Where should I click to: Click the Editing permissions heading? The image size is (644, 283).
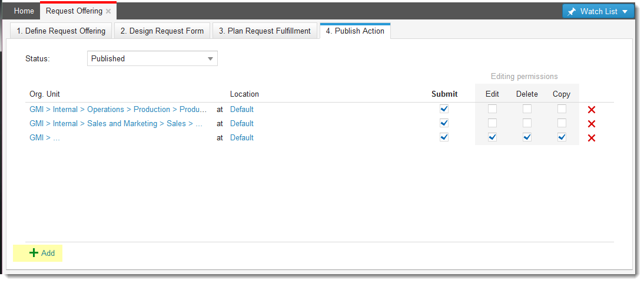point(524,77)
